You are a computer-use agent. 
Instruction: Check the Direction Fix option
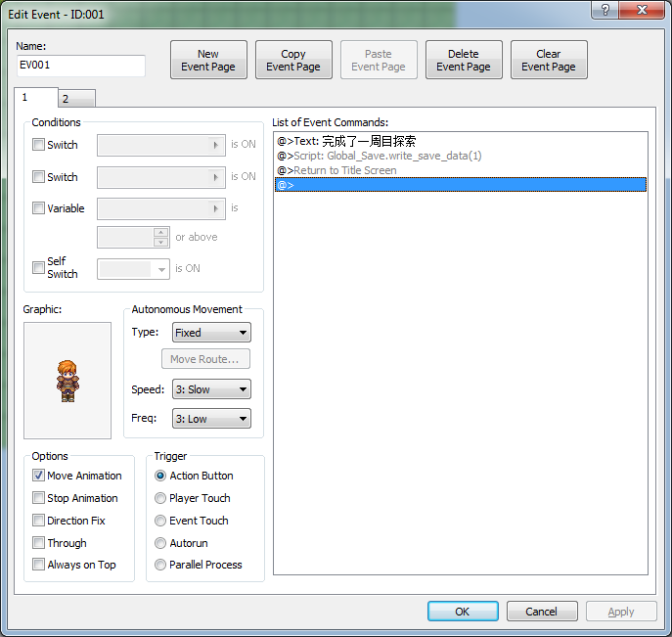click(38, 521)
